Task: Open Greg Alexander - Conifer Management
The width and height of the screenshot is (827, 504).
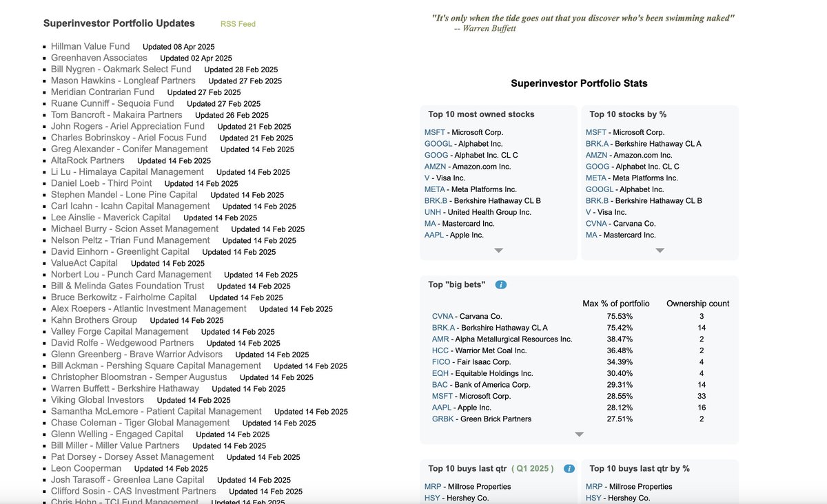Action: click(x=130, y=149)
